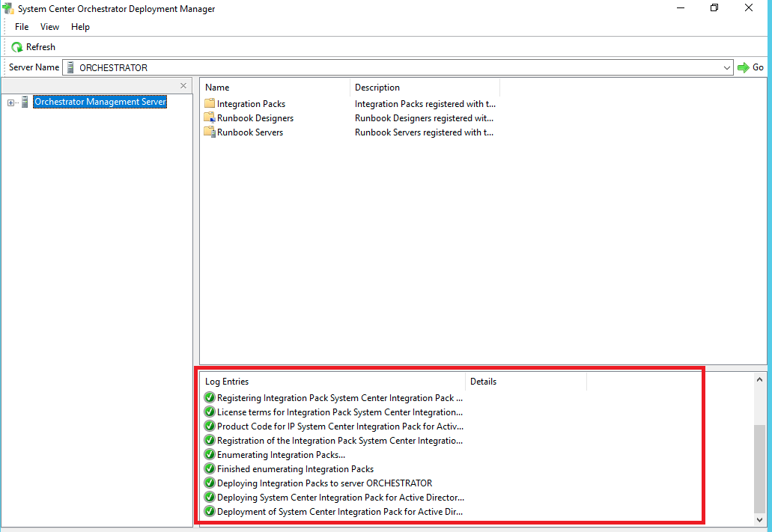Viewport: 772px width, 532px height.
Task: Click the Orchestrator Management Server tree icon
Action: [x=25, y=102]
